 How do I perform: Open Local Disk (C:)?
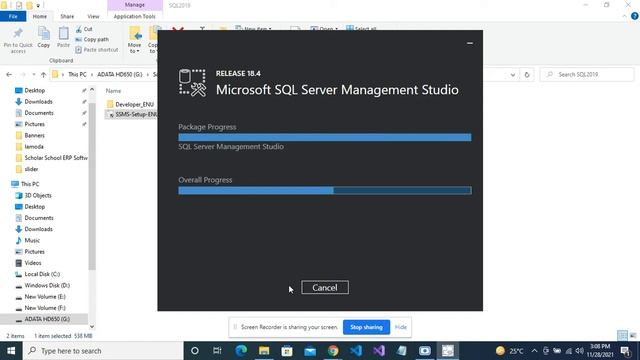[x=42, y=274]
